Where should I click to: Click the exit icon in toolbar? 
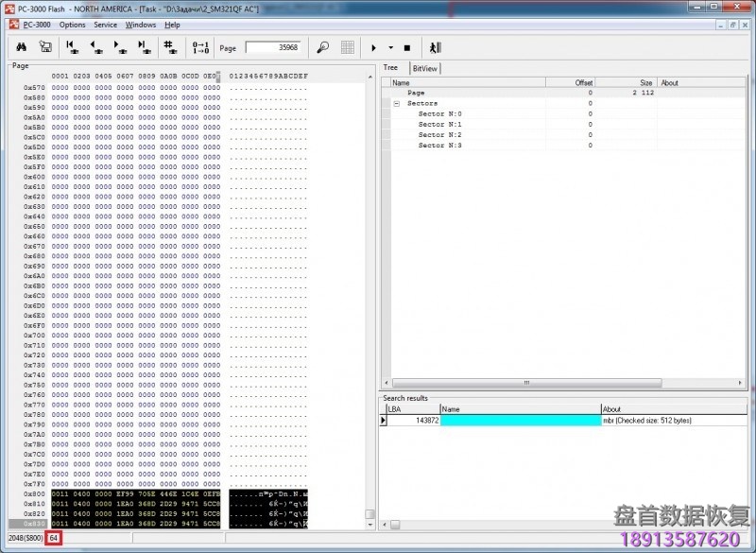(435, 47)
